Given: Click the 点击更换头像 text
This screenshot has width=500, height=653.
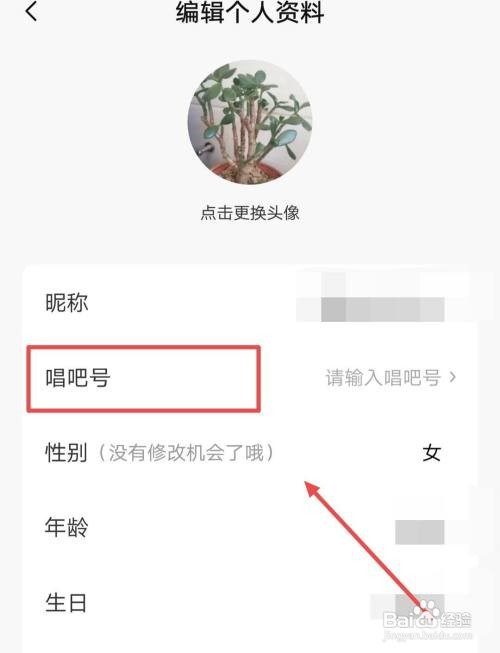Looking at the screenshot, I should pos(250,213).
